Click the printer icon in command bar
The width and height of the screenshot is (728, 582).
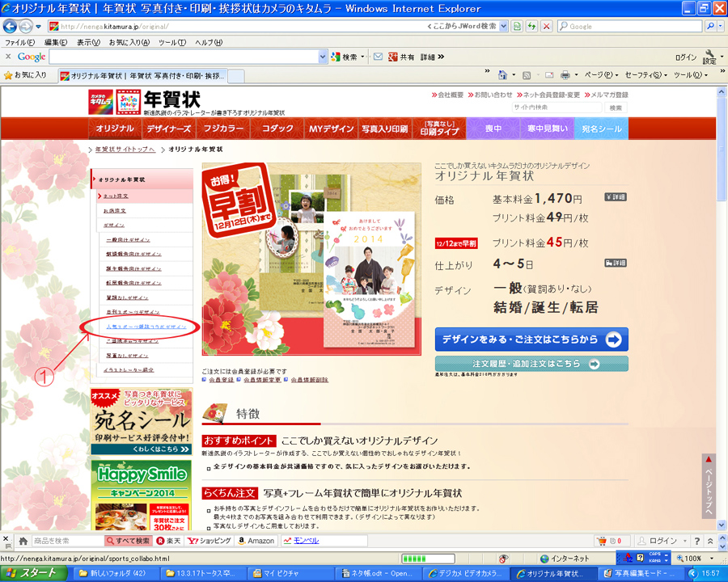pos(565,74)
